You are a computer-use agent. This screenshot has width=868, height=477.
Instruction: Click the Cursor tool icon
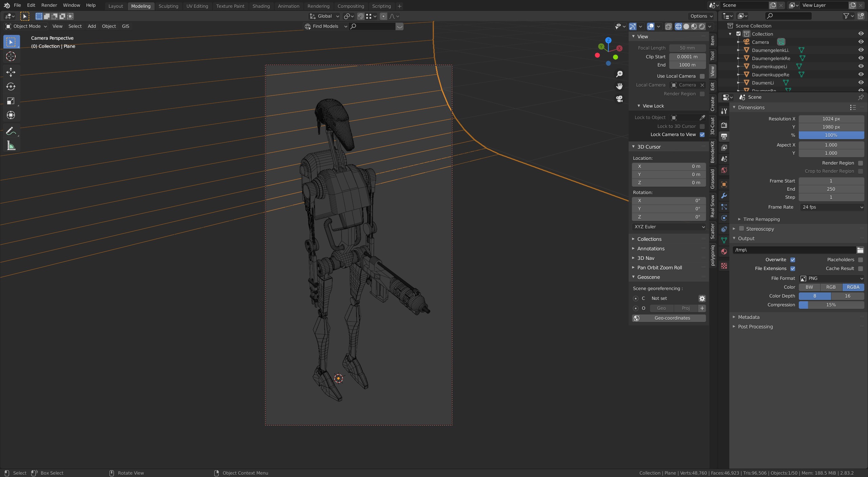[x=11, y=56]
